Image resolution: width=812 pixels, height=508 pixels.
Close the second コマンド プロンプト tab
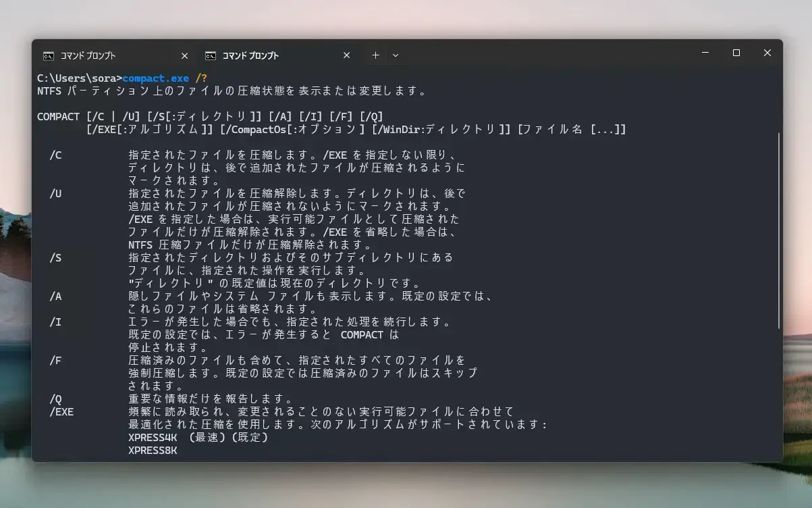347,55
